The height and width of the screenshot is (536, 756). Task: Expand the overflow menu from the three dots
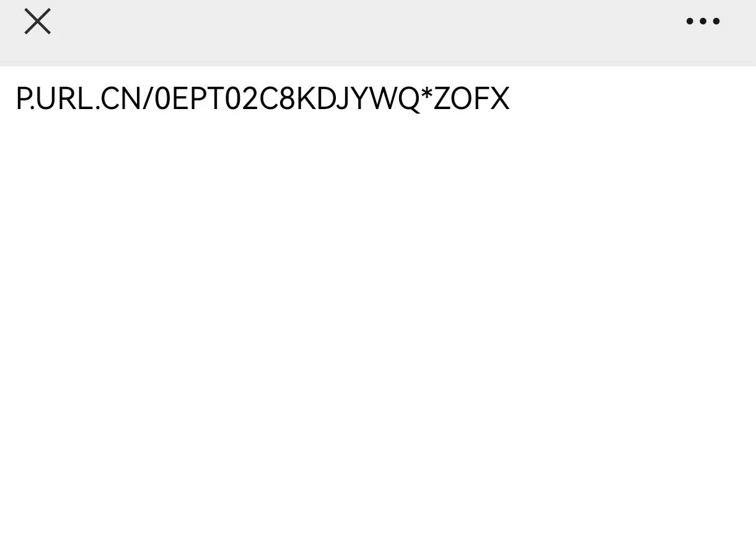click(703, 21)
